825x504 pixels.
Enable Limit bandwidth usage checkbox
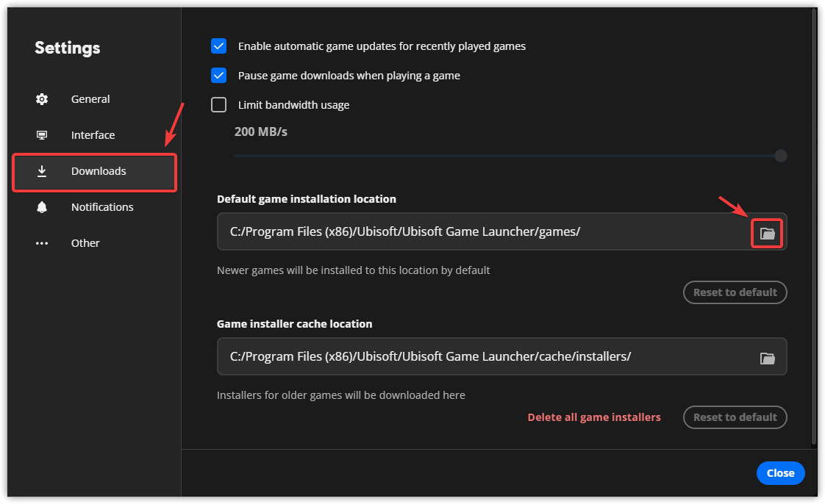[x=218, y=105]
